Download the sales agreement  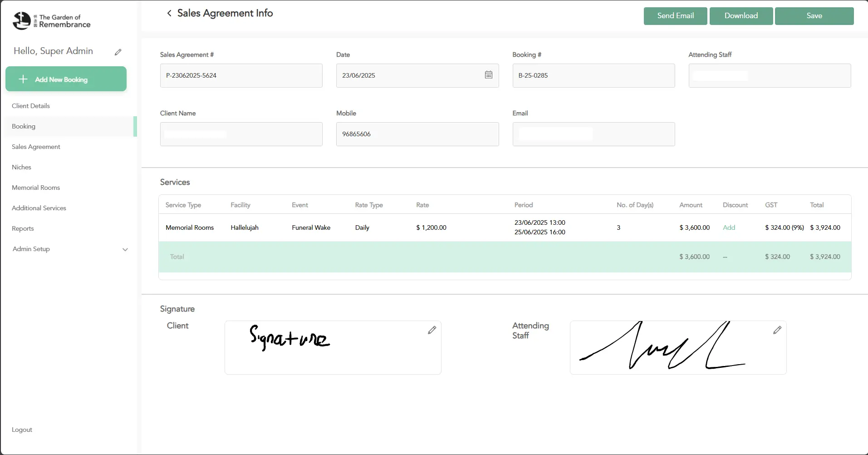740,16
